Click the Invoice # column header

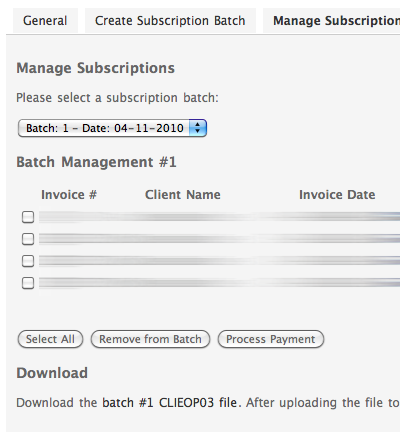69,195
